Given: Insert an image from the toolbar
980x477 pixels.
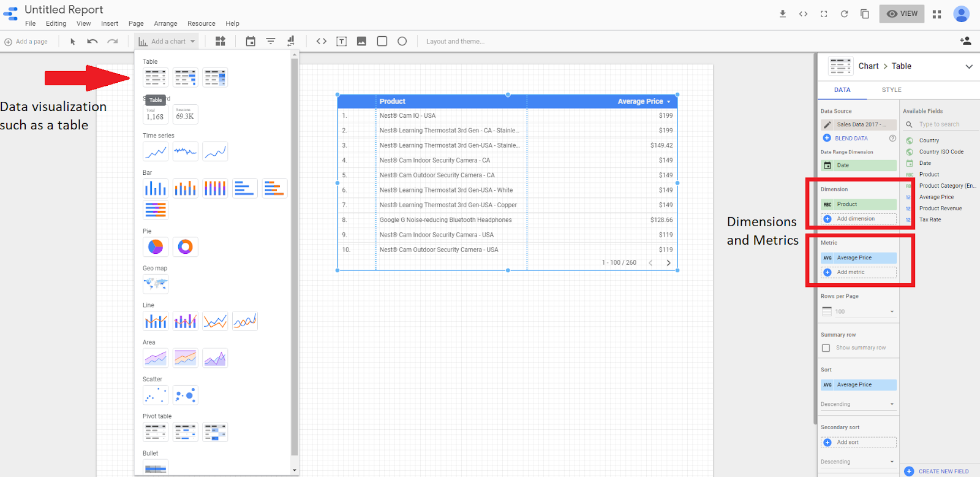Looking at the screenshot, I should tap(362, 41).
